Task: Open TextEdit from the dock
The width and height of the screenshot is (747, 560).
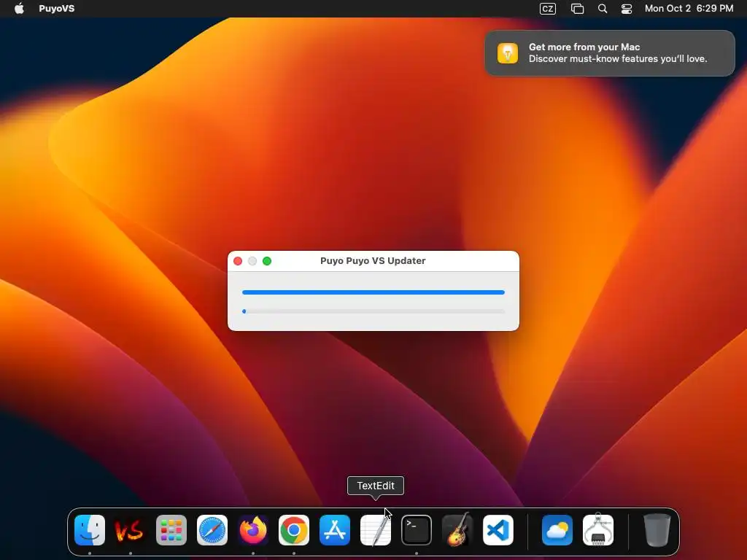Action: [376, 530]
